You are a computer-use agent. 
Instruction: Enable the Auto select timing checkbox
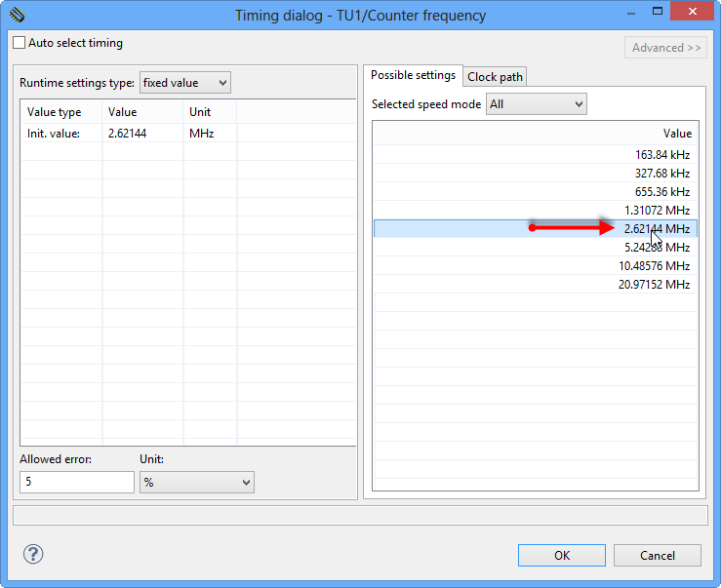point(20,44)
